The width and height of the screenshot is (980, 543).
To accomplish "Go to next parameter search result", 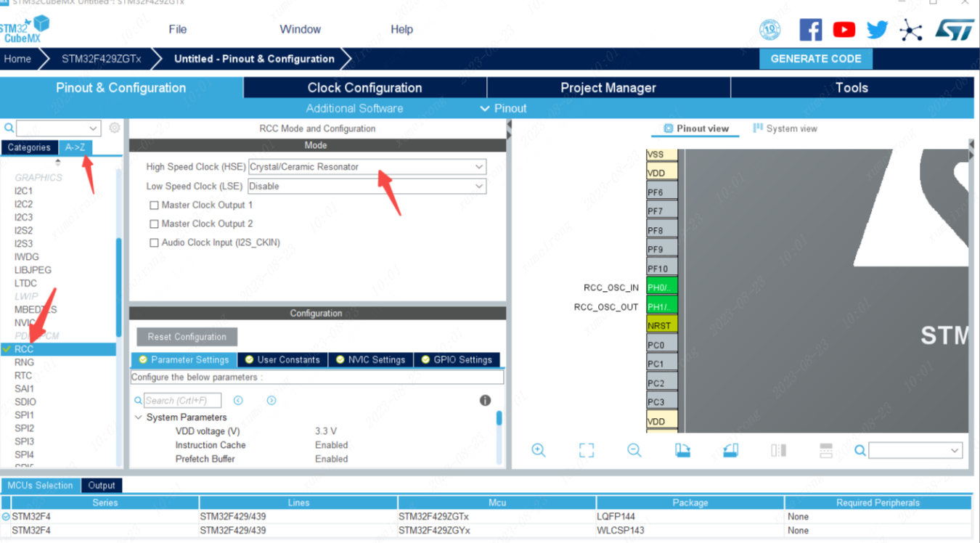I will (x=271, y=401).
